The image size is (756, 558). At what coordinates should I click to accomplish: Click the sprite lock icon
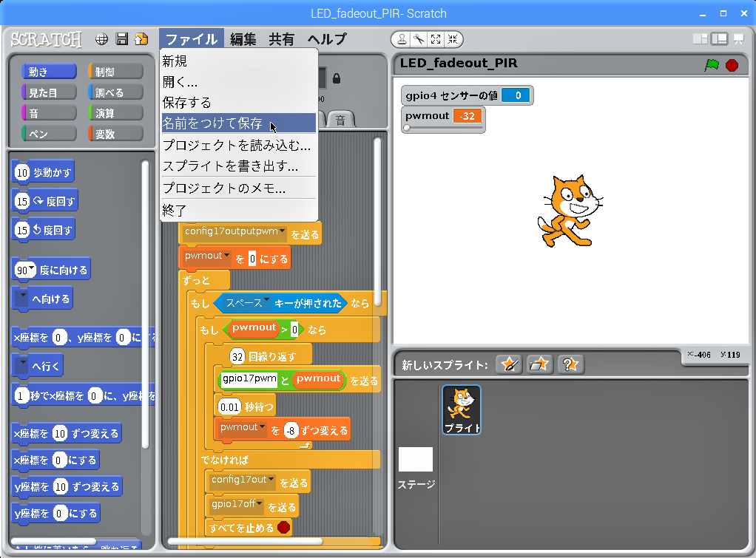pos(337,78)
